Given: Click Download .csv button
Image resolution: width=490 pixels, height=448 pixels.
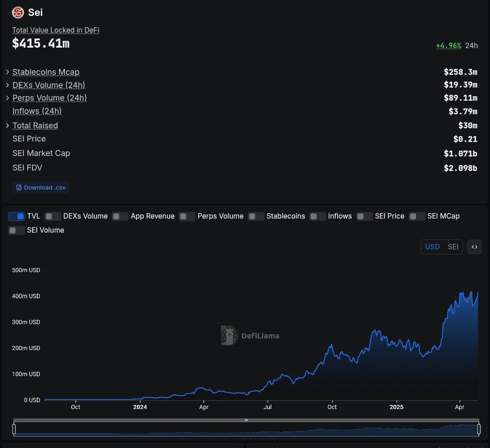Looking at the screenshot, I should tap(41, 187).
